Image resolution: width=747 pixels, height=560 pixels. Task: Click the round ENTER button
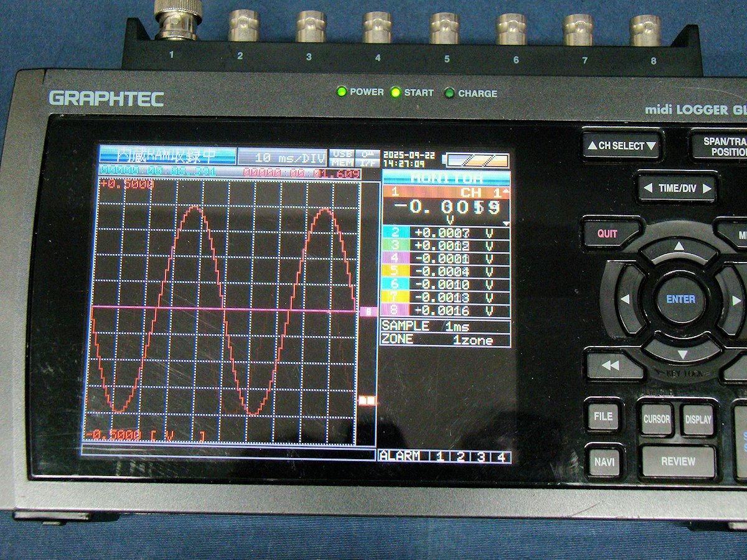click(680, 299)
